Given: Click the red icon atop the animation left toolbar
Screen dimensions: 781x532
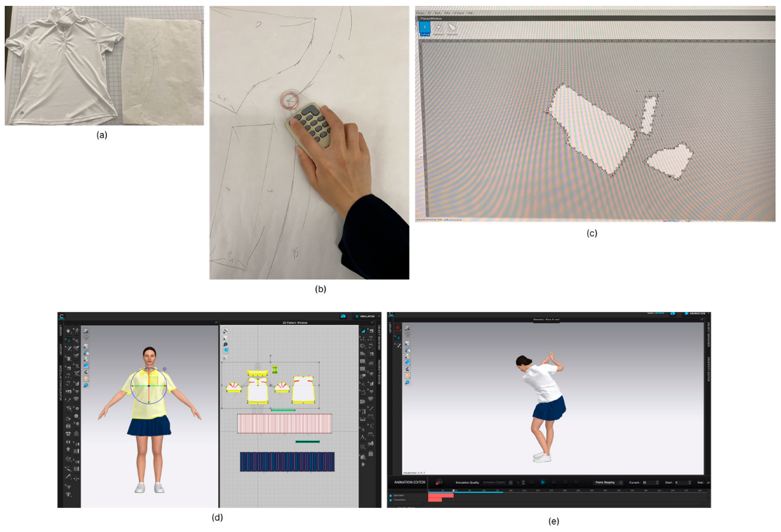Looking at the screenshot, I should [398, 328].
